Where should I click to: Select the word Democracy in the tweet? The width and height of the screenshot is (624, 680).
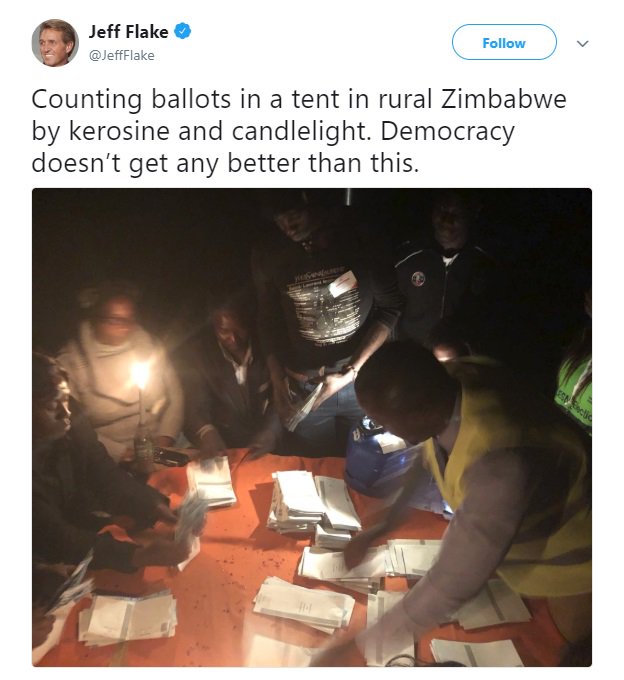click(x=448, y=131)
